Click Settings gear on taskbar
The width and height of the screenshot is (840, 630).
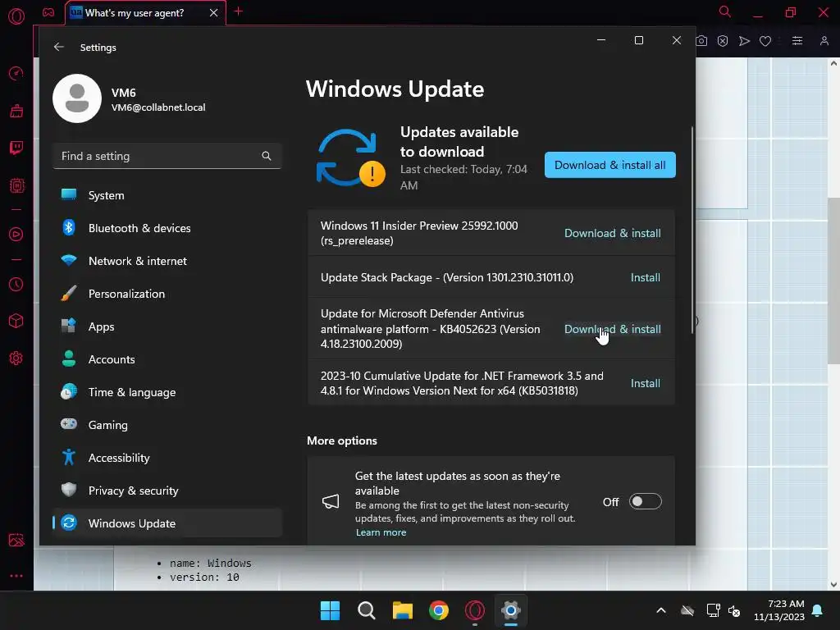coord(510,610)
